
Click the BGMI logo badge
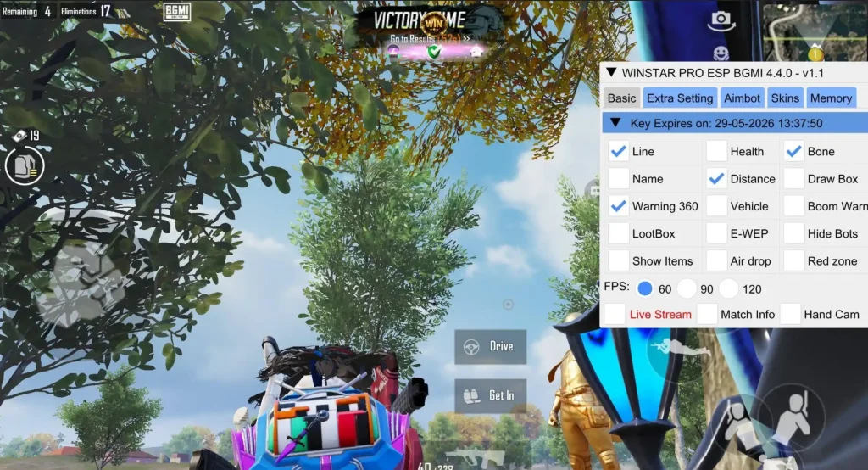coord(177,12)
